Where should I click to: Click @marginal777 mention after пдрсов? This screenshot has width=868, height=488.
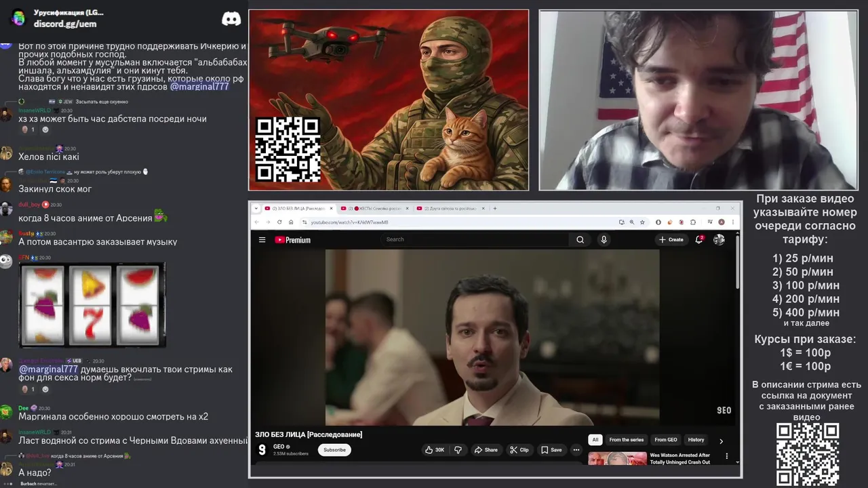click(199, 87)
